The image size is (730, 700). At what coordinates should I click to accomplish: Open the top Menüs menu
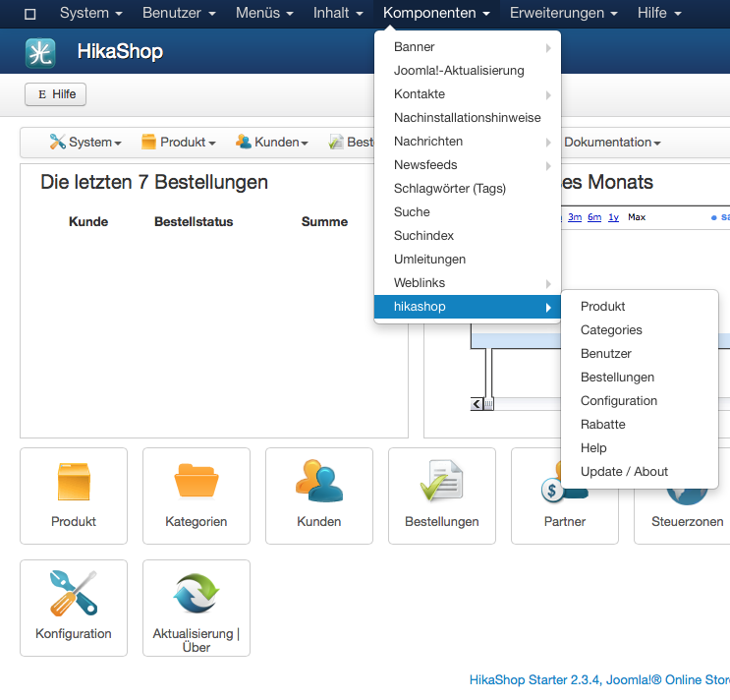tap(264, 13)
